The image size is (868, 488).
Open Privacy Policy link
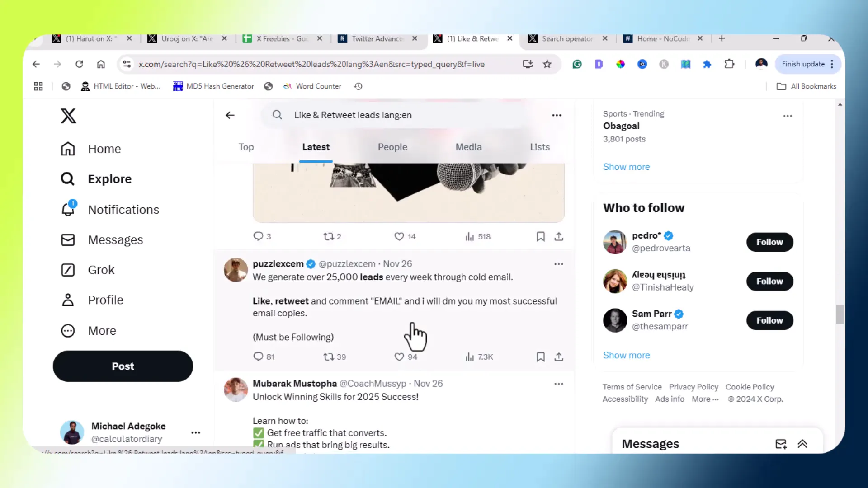pyautogui.click(x=693, y=387)
